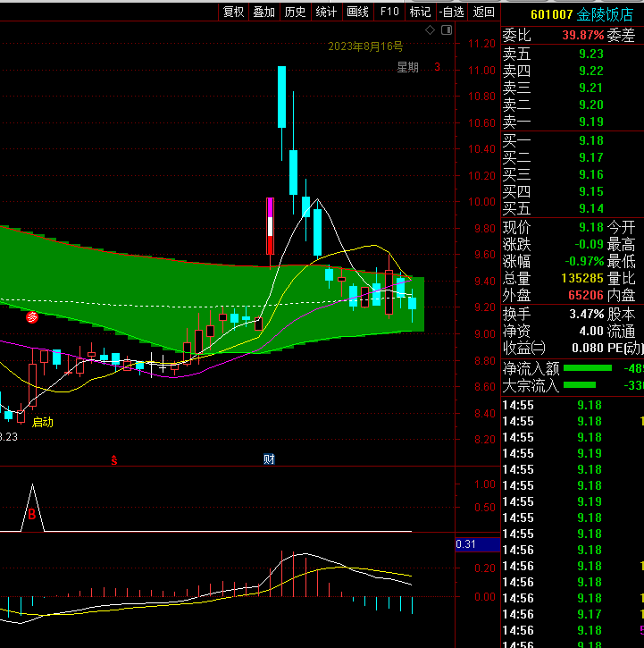
Task: Select 买五 price 9.14
Action: pyautogui.click(x=590, y=208)
